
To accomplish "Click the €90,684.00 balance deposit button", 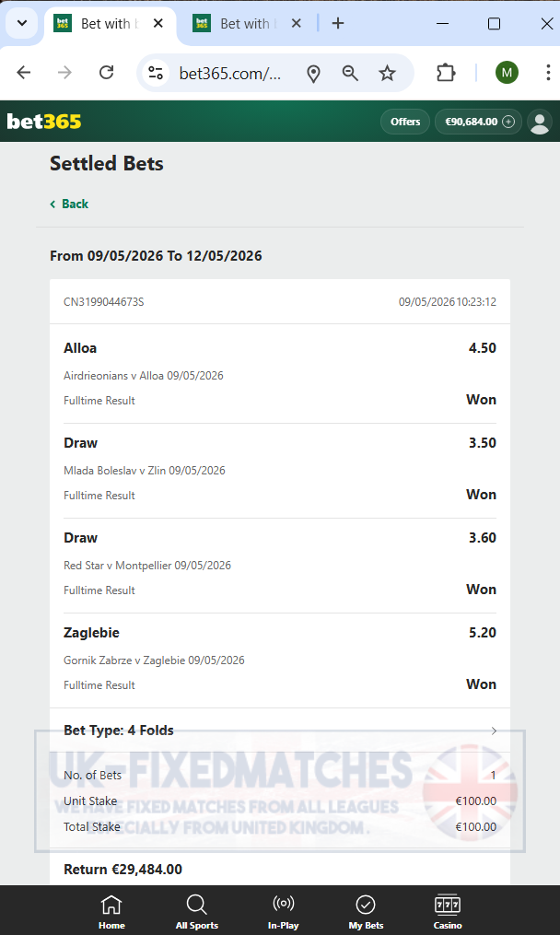I will click(478, 122).
